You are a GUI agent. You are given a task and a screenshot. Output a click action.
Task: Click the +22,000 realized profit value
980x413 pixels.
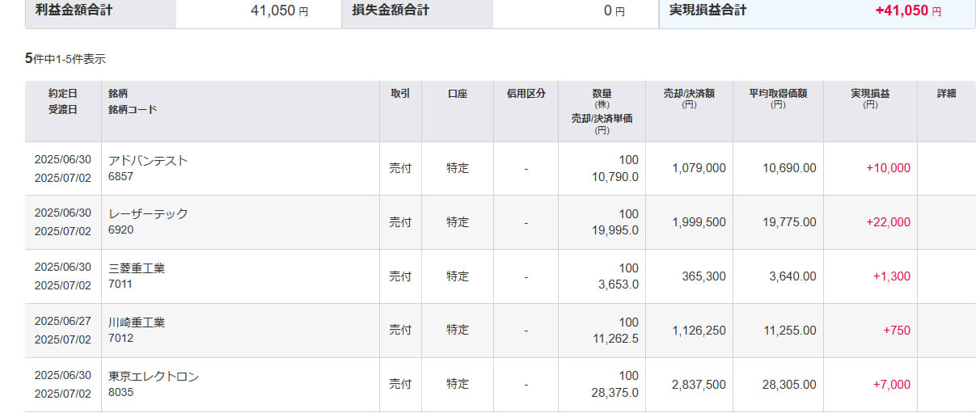coord(888,222)
